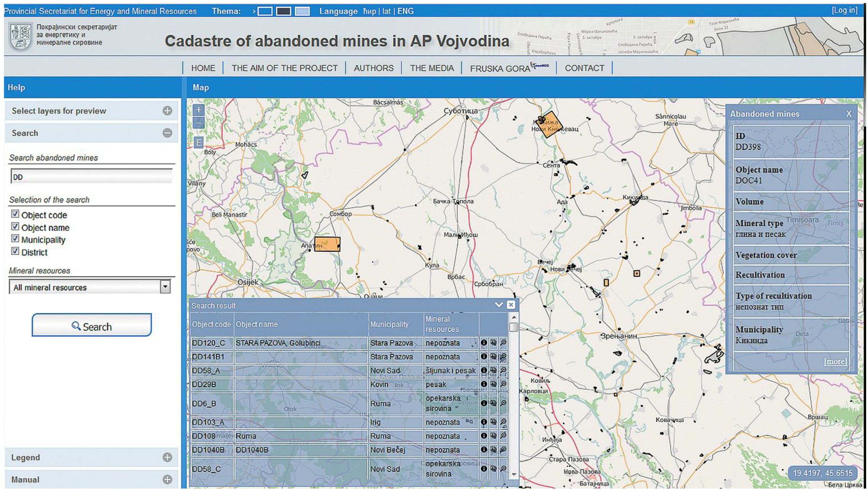Click the middle card icon in the DD58_A row
The image size is (868, 493).
tap(494, 370)
